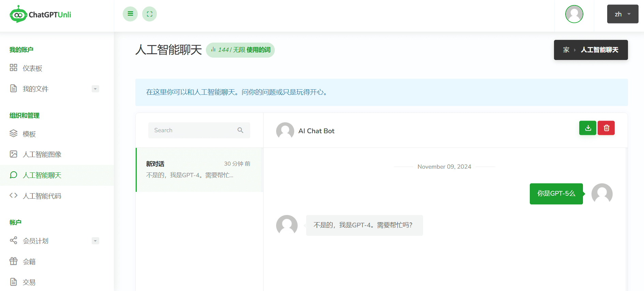Click the bot avatar beside reply

[287, 225]
